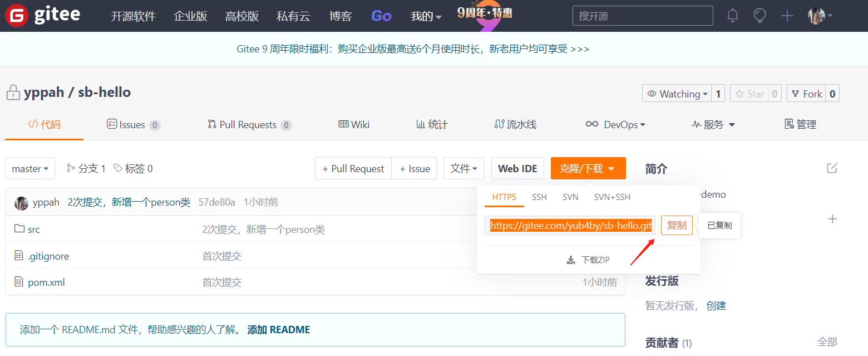Open the Web IDE button
The height and width of the screenshot is (356, 868).
(x=517, y=168)
